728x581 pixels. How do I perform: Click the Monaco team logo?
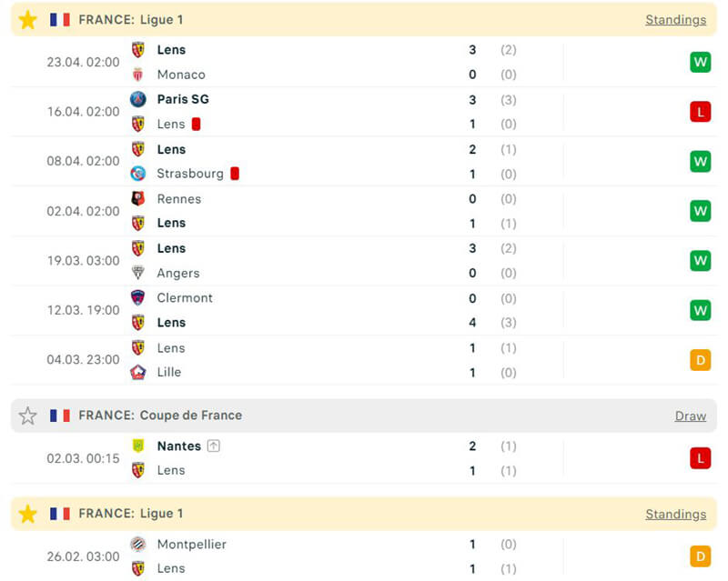coord(138,75)
